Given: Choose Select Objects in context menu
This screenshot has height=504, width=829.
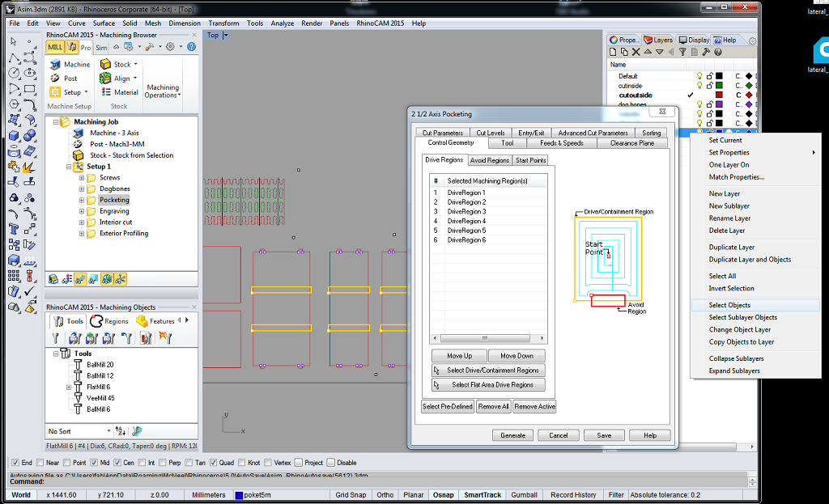Looking at the screenshot, I should point(729,305).
